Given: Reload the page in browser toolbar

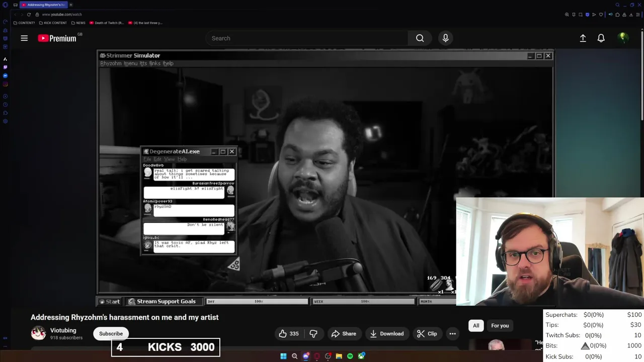Looking at the screenshot, I should pyautogui.click(x=29, y=14).
